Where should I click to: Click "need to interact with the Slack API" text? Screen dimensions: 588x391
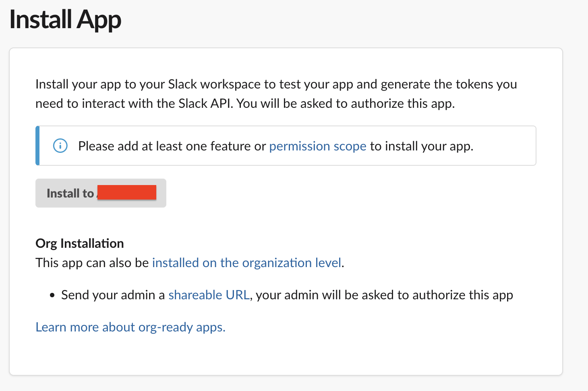point(134,103)
